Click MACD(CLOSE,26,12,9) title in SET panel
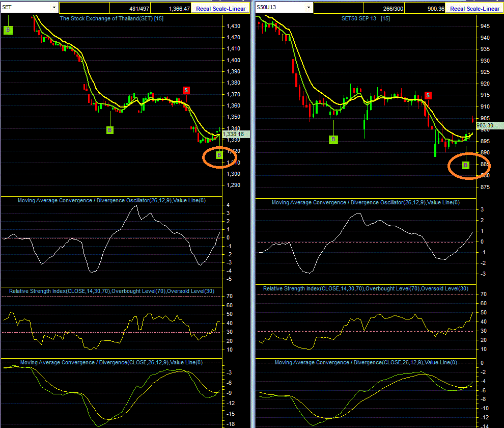Screen dimensions: 504x428 tap(111, 363)
